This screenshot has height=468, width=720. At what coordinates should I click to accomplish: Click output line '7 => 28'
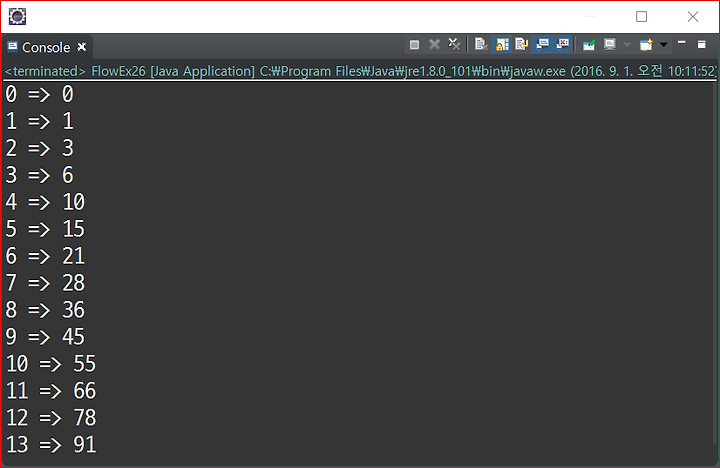point(45,283)
